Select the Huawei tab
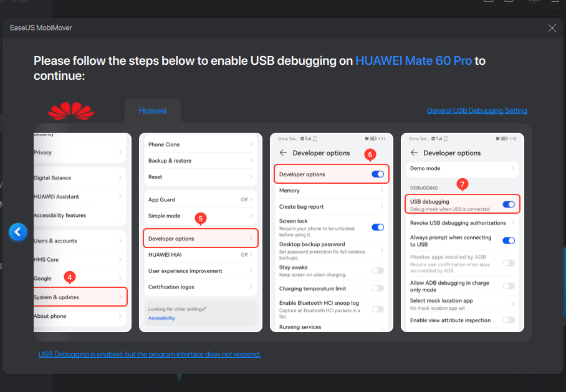Image resolution: width=566 pixels, height=392 pixels. [x=153, y=111]
